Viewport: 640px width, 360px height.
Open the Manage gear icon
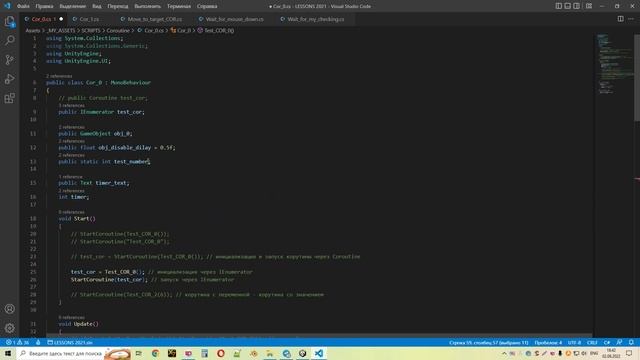9,328
